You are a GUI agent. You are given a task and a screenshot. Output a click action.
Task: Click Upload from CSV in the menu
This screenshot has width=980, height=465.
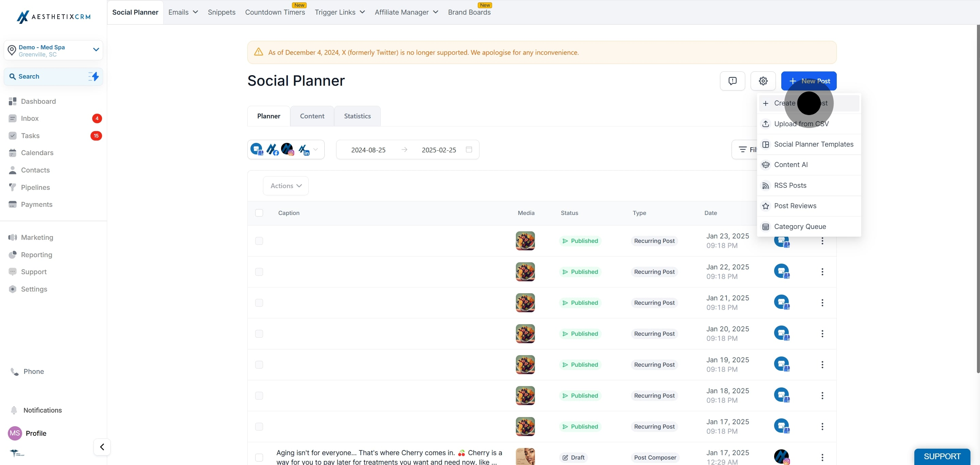coord(801,123)
